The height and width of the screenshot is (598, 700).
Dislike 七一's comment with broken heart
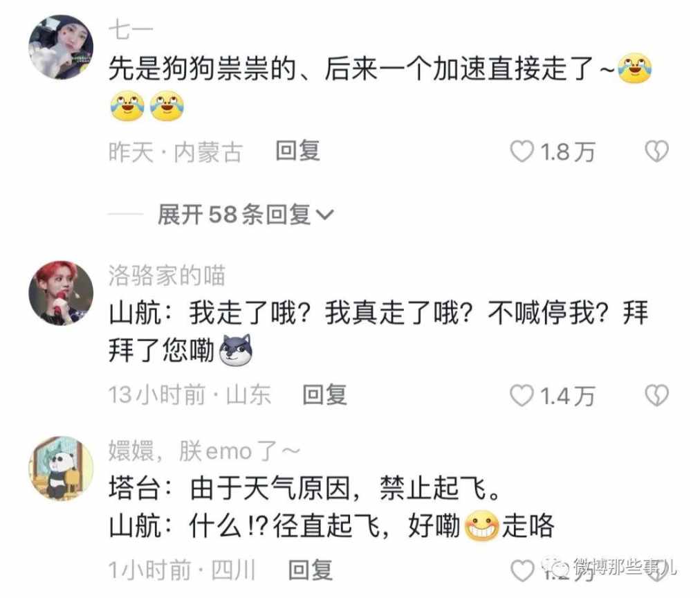coord(656,152)
